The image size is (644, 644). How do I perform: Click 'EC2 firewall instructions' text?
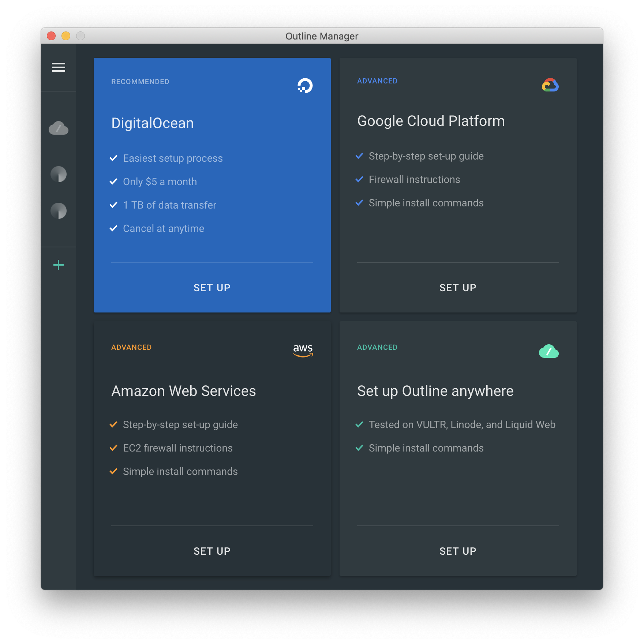click(x=178, y=448)
